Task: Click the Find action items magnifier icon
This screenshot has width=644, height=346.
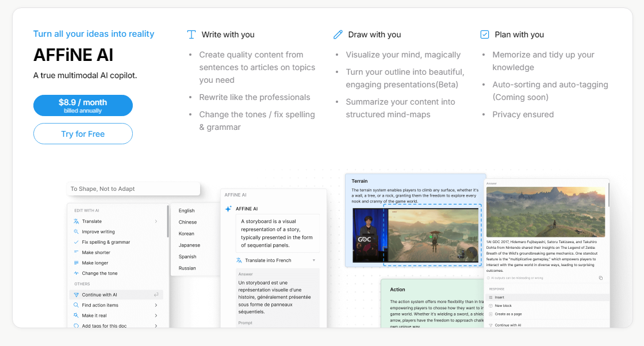Action: tap(76, 305)
